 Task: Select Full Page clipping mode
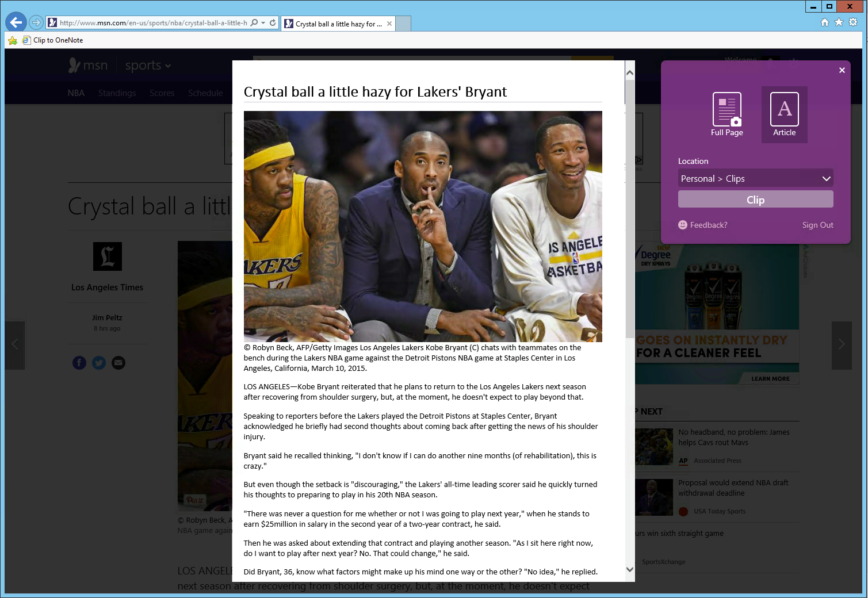[x=726, y=114]
